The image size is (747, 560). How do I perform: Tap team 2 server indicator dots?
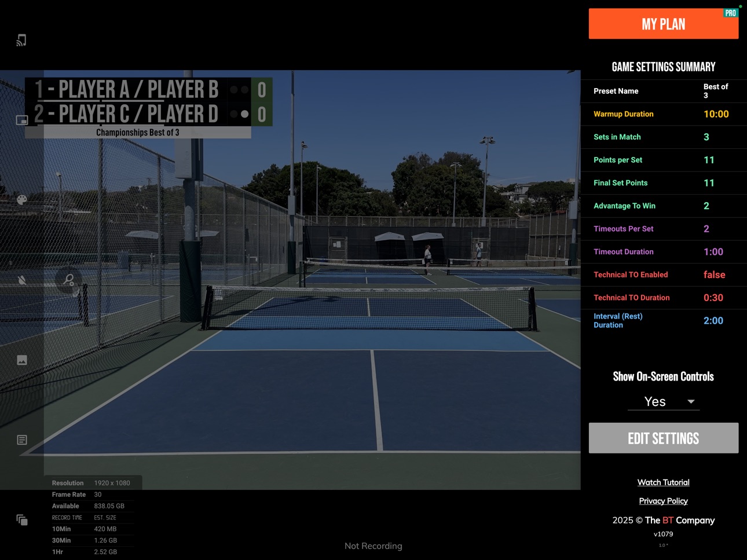[x=239, y=114]
